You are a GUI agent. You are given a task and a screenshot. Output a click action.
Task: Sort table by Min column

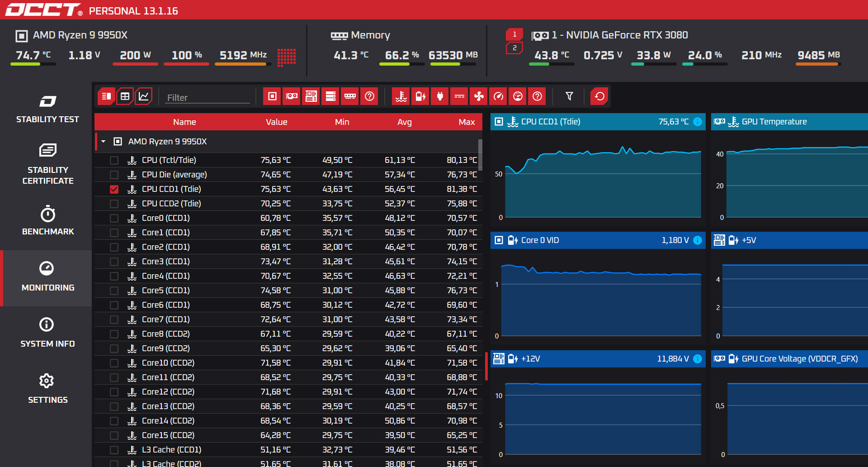pyautogui.click(x=342, y=122)
